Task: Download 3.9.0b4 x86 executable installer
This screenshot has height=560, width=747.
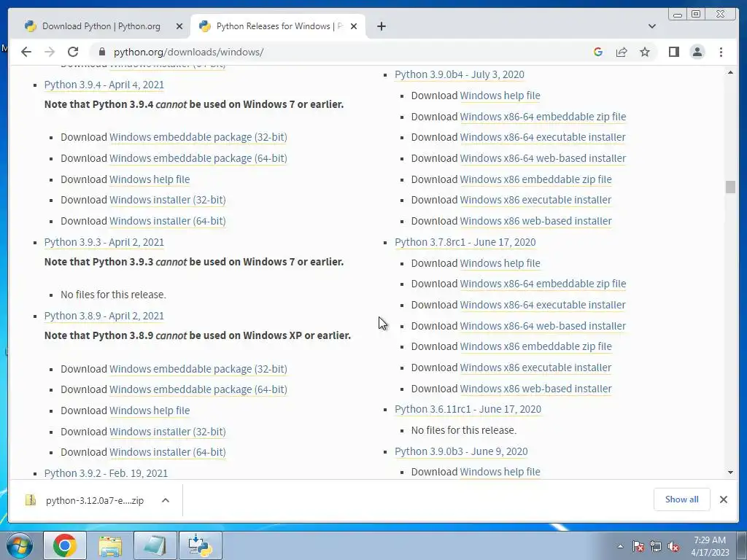Action: tap(535, 200)
